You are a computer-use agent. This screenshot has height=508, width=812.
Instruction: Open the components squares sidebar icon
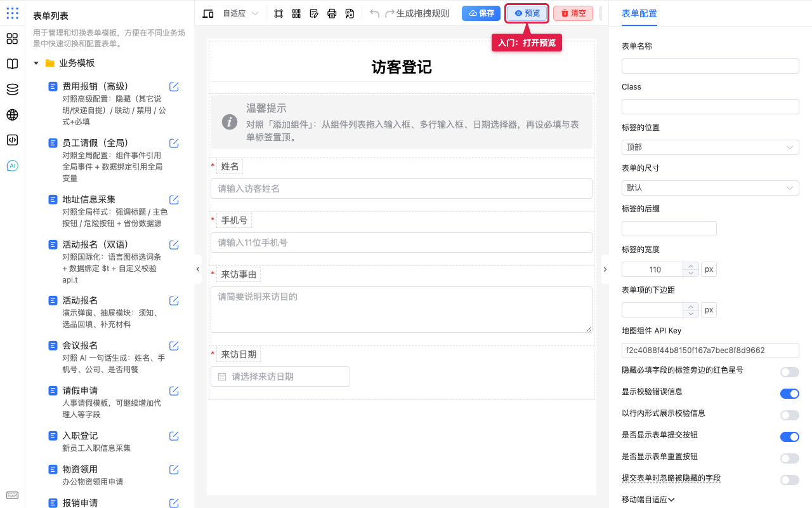point(12,39)
